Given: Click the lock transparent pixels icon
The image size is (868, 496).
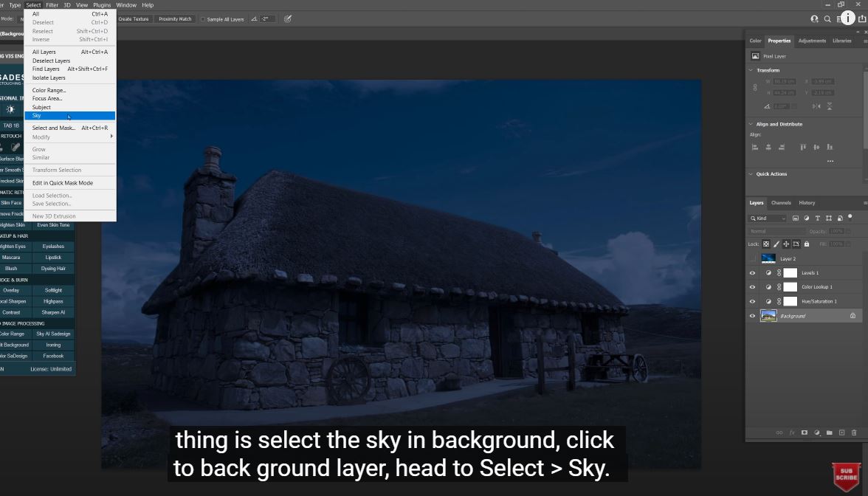Looking at the screenshot, I should point(766,244).
